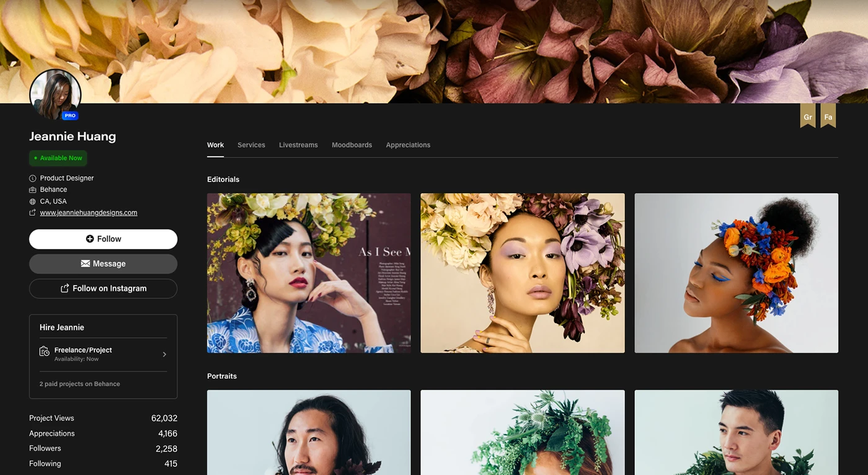
Task: Click the Message button
Action: [x=103, y=264]
